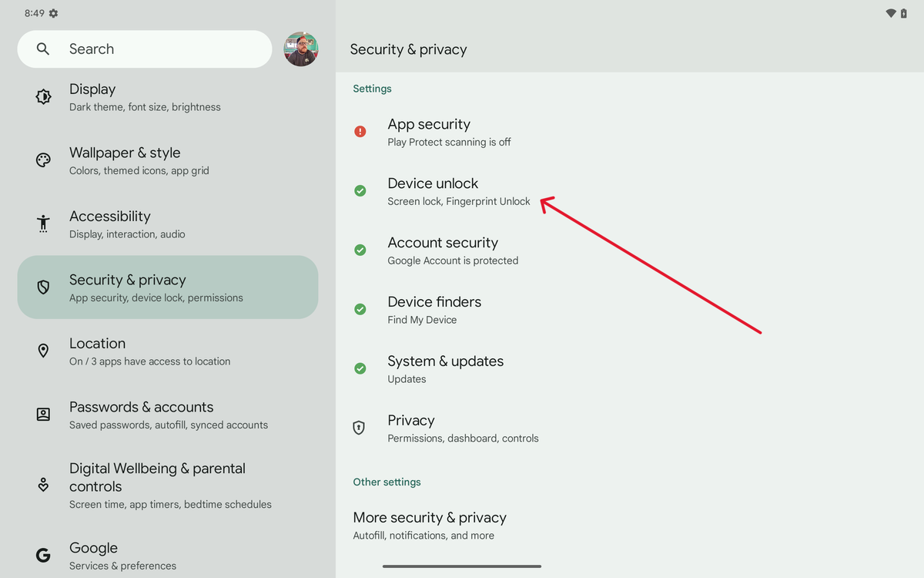Click the search magnifier icon
This screenshot has width=924, height=578.
pos(43,49)
